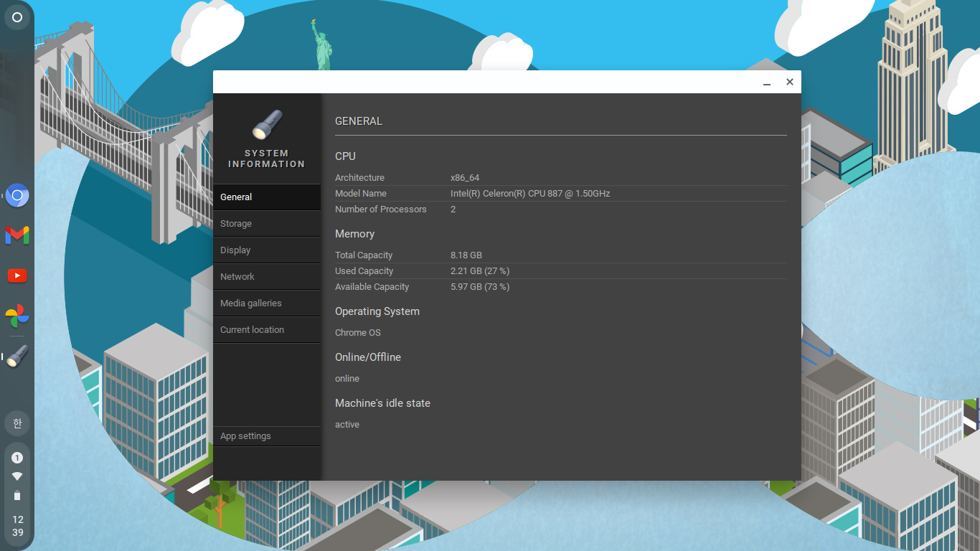980x551 pixels.
Task: Open App settings
Action: [267, 436]
